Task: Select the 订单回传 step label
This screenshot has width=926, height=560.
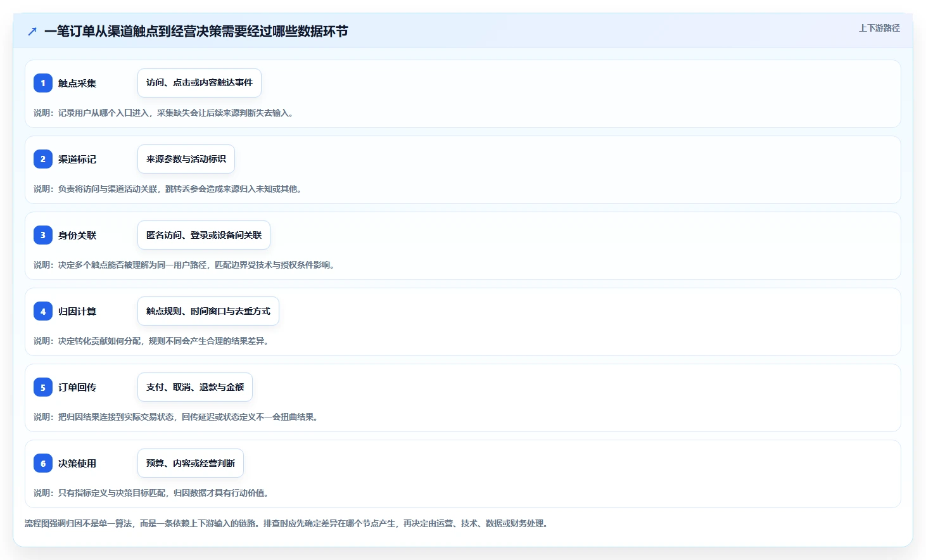Action: [x=77, y=387]
